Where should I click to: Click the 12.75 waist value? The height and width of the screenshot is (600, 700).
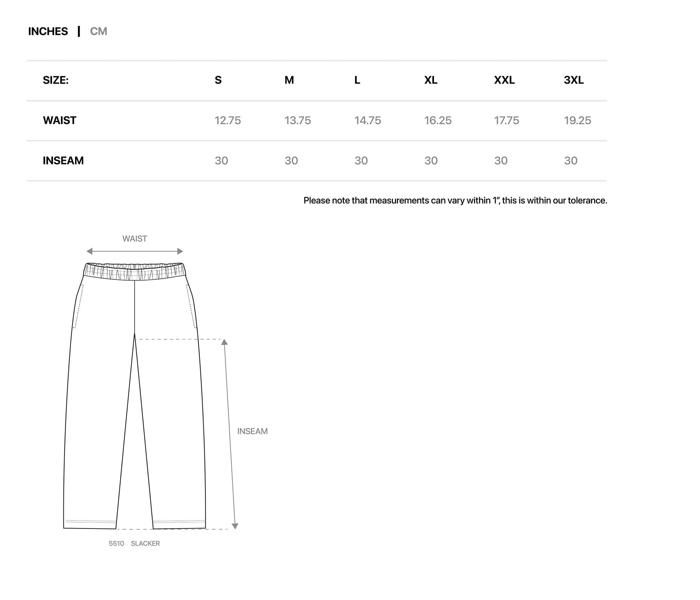227,120
